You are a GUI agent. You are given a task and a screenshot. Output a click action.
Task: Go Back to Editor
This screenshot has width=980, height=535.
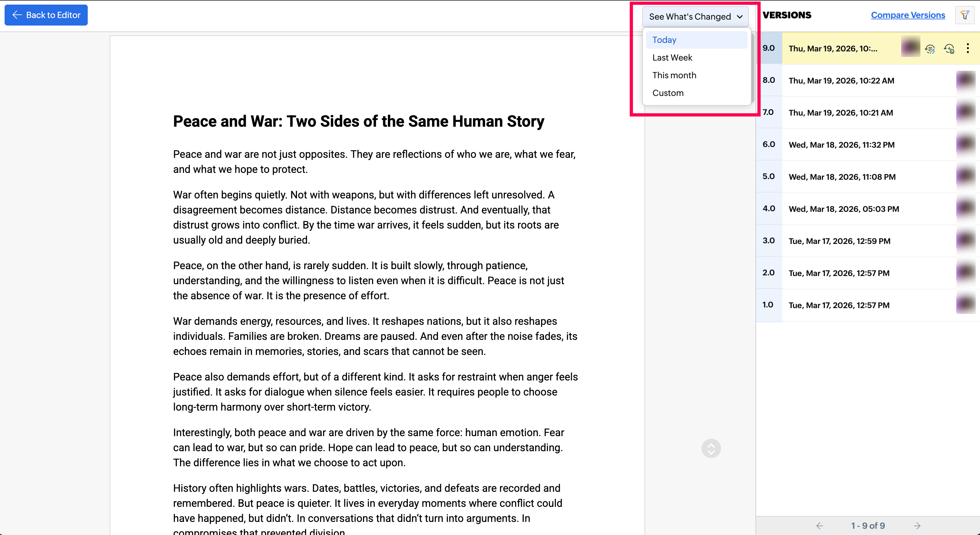tap(46, 15)
